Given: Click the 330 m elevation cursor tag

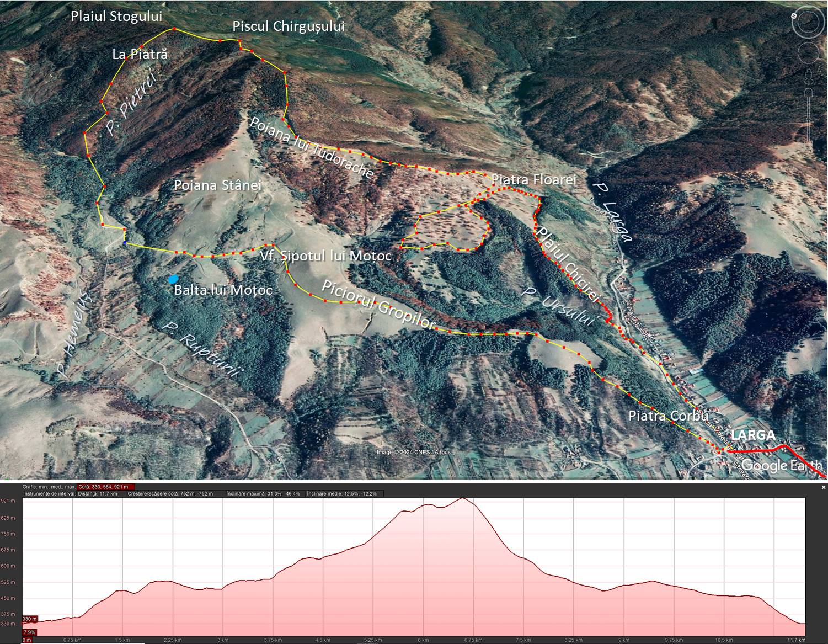Looking at the screenshot, I should click(x=29, y=619).
